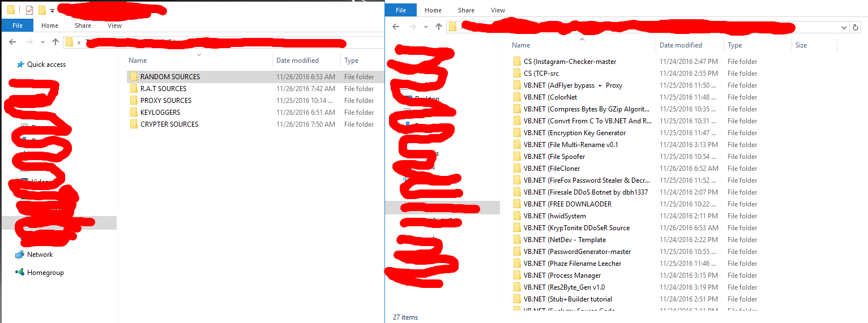Go up one level in left window
This screenshot has height=323, width=868.
click(55, 42)
